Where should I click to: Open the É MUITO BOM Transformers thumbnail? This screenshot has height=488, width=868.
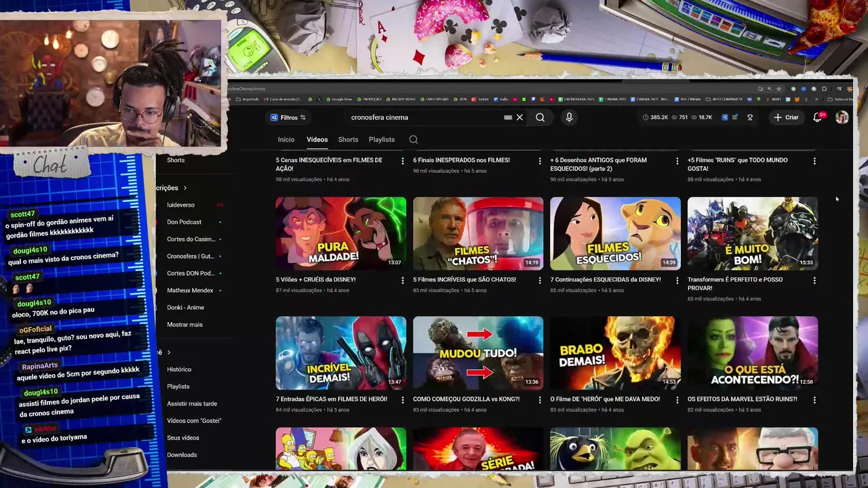(x=753, y=234)
